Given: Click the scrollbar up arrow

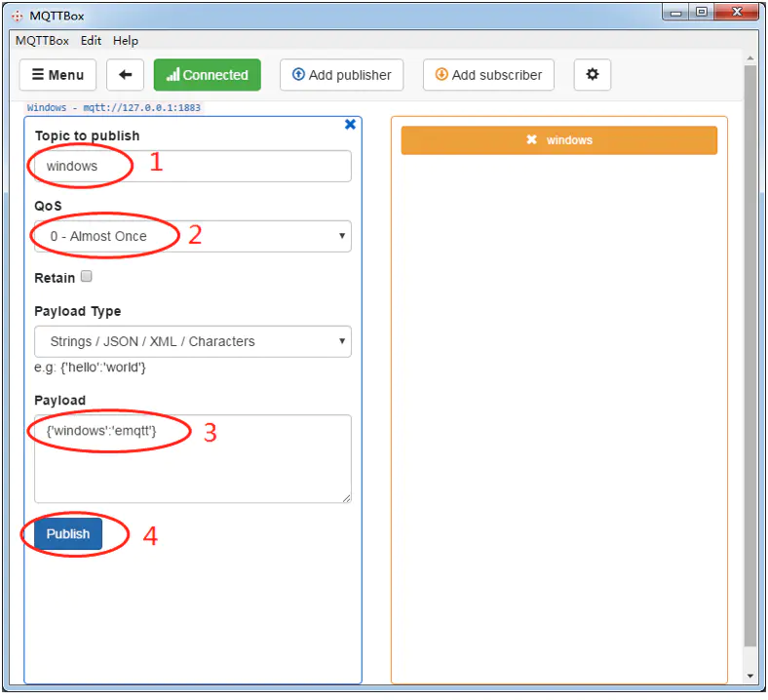Looking at the screenshot, I should tap(749, 58).
